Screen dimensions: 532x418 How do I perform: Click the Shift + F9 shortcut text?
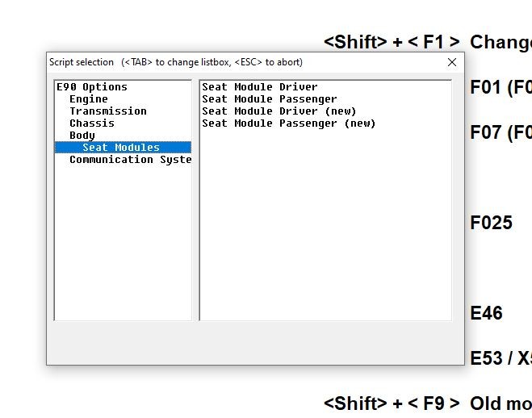[392, 403]
